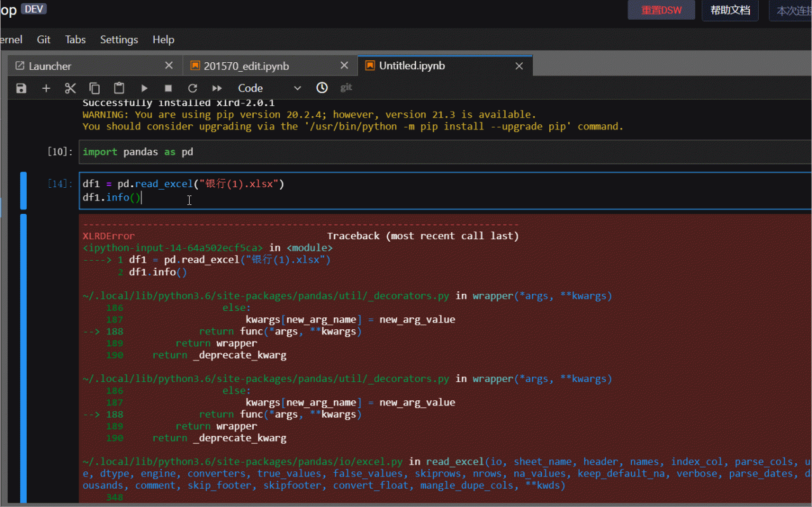
Task: Run the selected cell
Action: (144, 88)
